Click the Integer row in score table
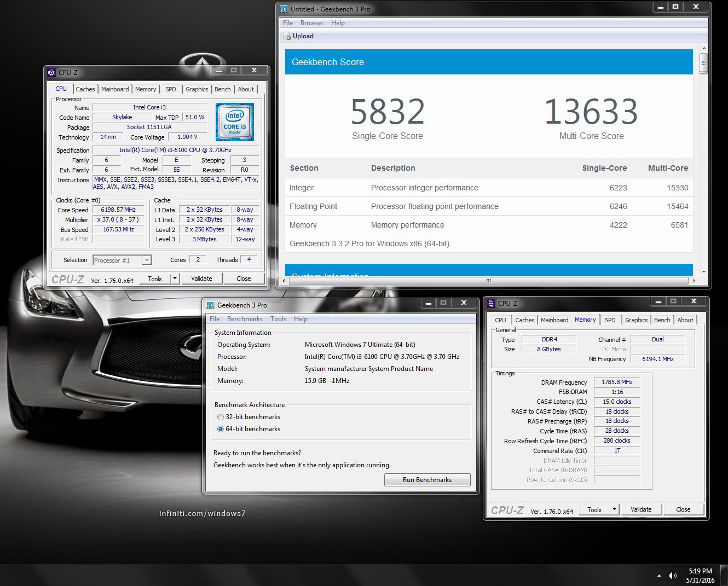 (x=489, y=188)
